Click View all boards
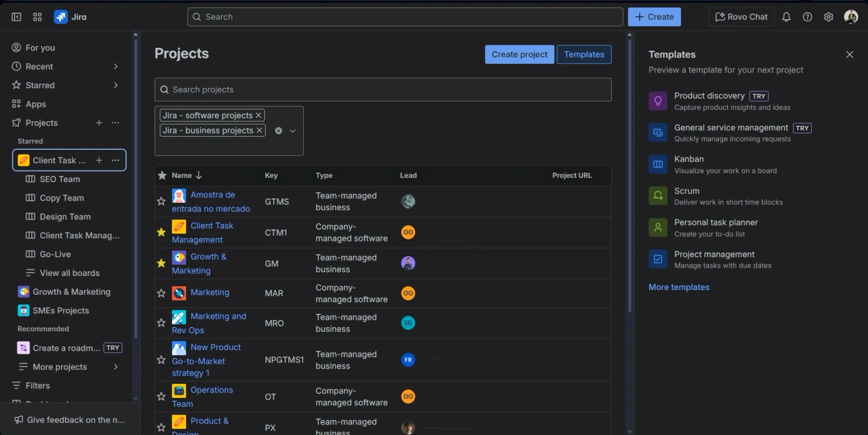868x435 pixels. [x=69, y=273]
